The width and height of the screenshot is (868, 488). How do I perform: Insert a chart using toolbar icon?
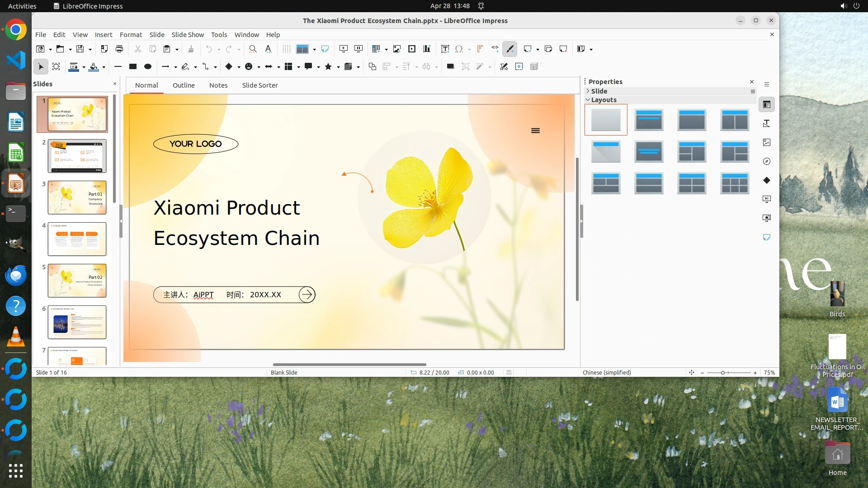tap(427, 49)
